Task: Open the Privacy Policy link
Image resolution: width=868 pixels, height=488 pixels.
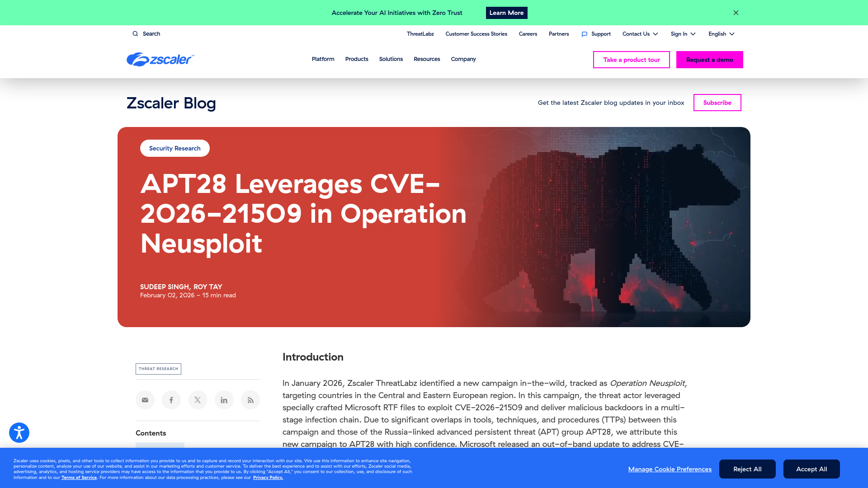Action: tap(268, 477)
